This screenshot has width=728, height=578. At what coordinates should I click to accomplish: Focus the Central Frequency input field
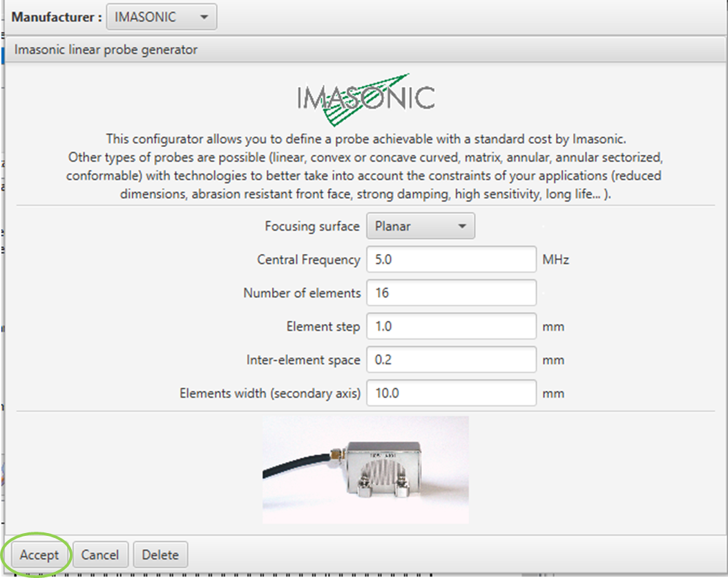pyautogui.click(x=451, y=260)
